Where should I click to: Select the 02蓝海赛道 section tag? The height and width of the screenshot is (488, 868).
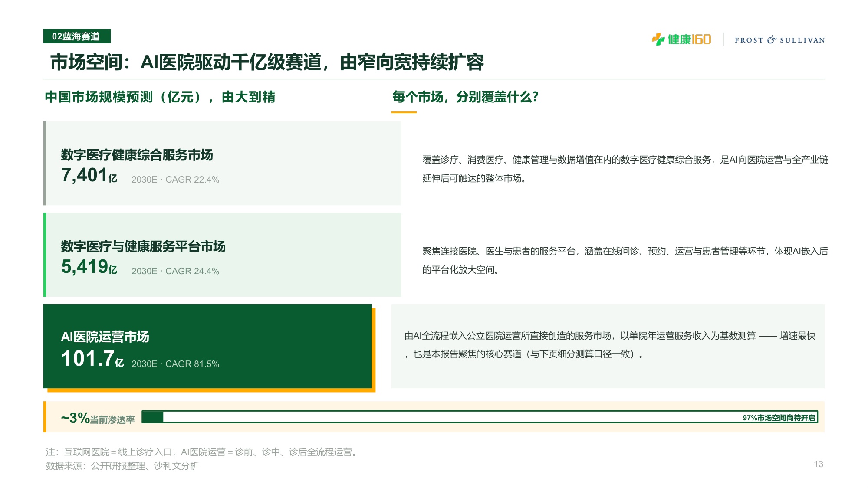(x=77, y=36)
